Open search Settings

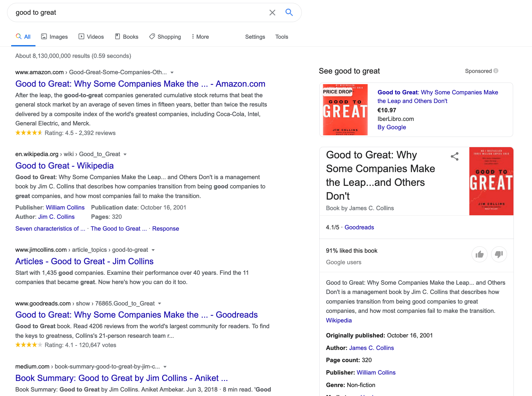pyautogui.click(x=255, y=37)
